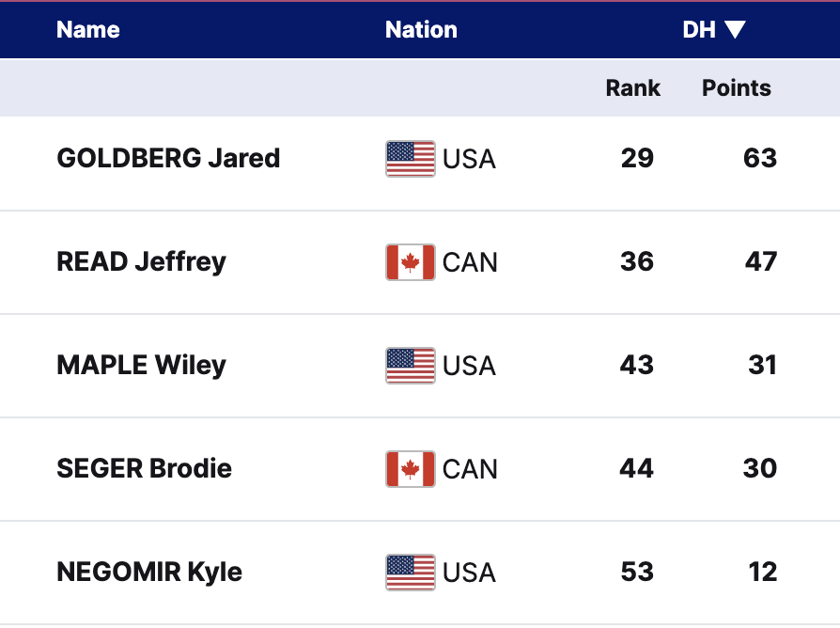Click Jeffrey Read's rank 36 cell
This screenshot has height=628, width=840.
[637, 261]
